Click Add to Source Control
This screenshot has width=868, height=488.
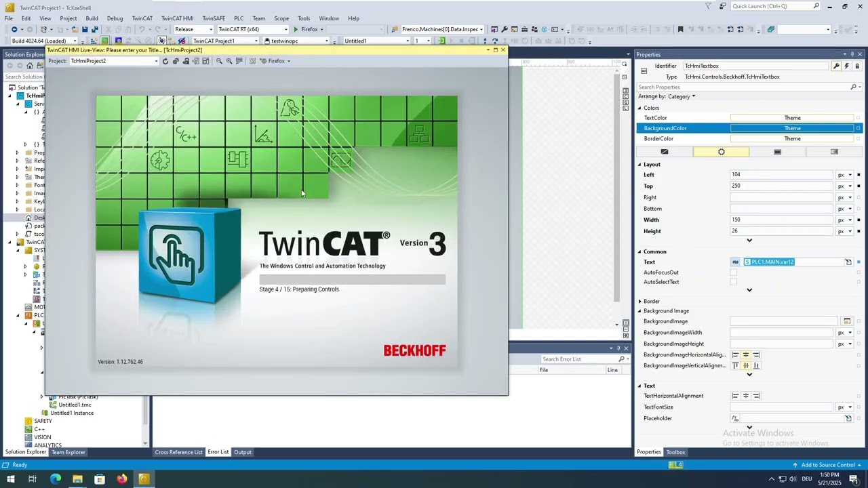point(828,465)
